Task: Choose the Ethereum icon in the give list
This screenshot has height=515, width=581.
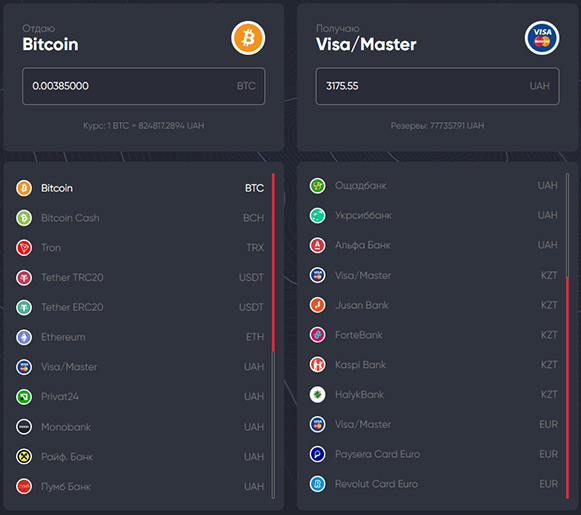Action: coord(24,337)
